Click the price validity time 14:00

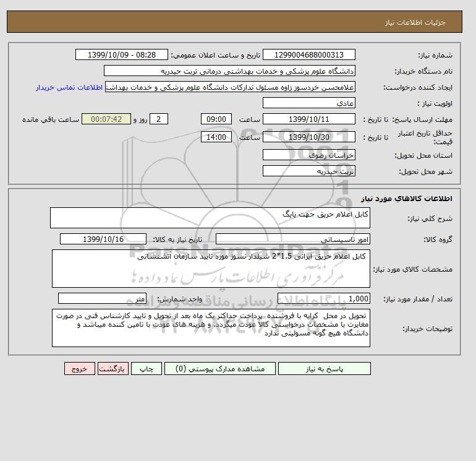click(216, 137)
